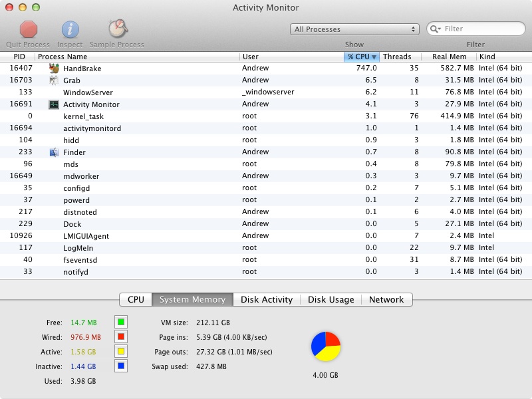Switch to the Network tab
The width and height of the screenshot is (532, 399).
point(386,300)
